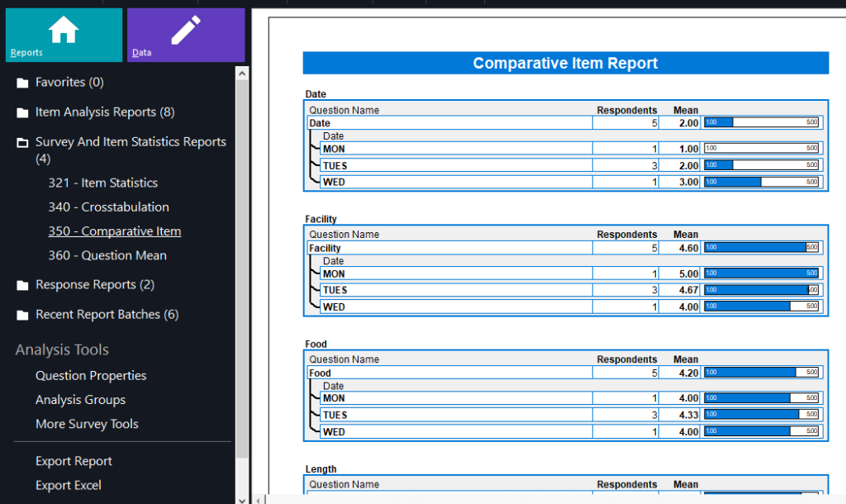Click the Date table TUES row
This screenshot has width=846, height=504.
pyautogui.click(x=572, y=166)
